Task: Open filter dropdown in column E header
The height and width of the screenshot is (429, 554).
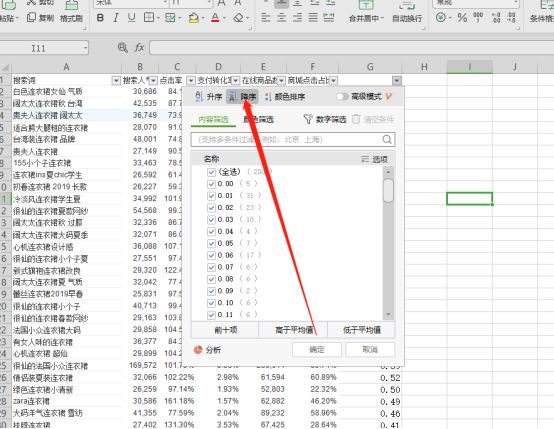Action: click(x=281, y=81)
